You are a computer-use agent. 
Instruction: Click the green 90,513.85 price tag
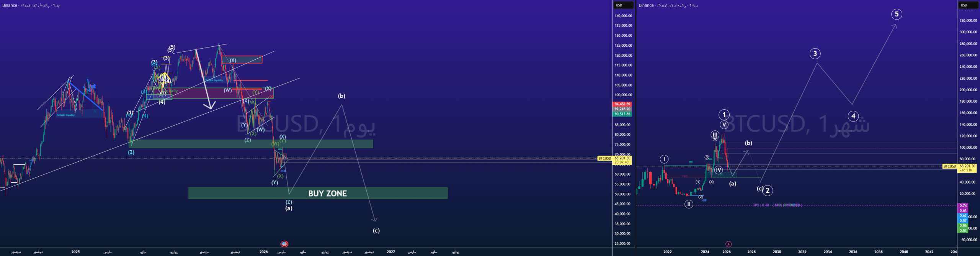click(622, 114)
